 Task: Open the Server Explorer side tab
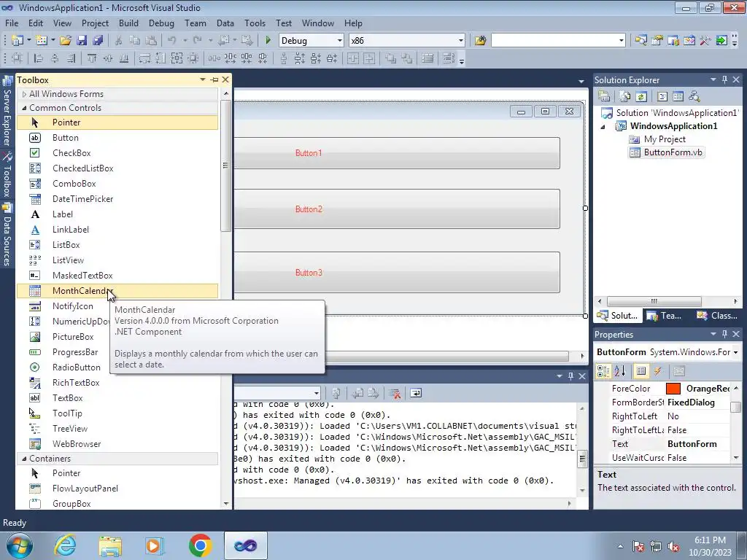[7, 112]
